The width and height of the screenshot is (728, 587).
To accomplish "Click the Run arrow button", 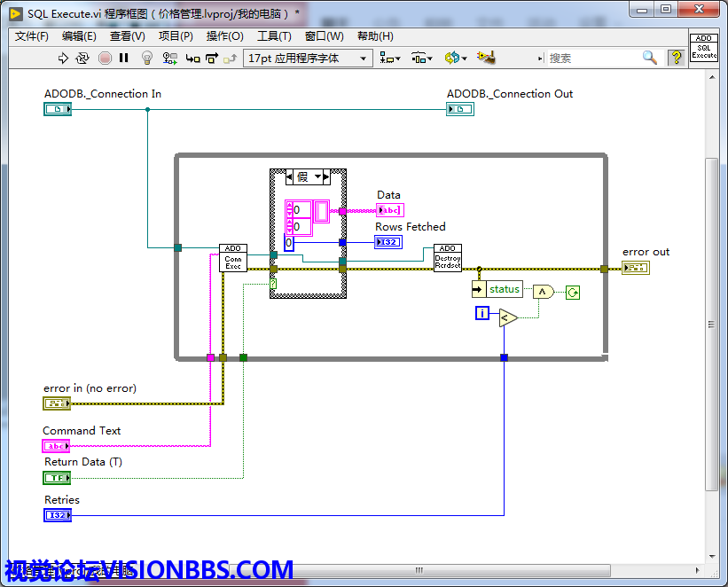I will tap(63, 58).
